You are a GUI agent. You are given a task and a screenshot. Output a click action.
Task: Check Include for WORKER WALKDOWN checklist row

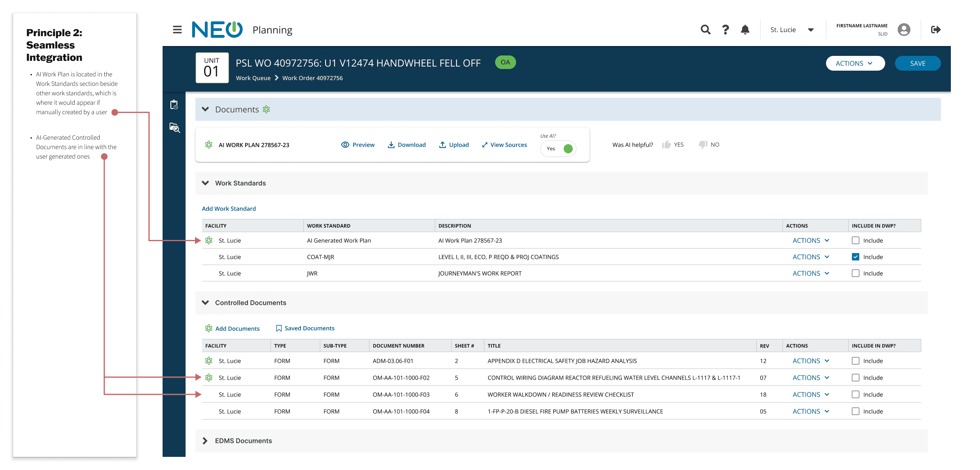856,394
